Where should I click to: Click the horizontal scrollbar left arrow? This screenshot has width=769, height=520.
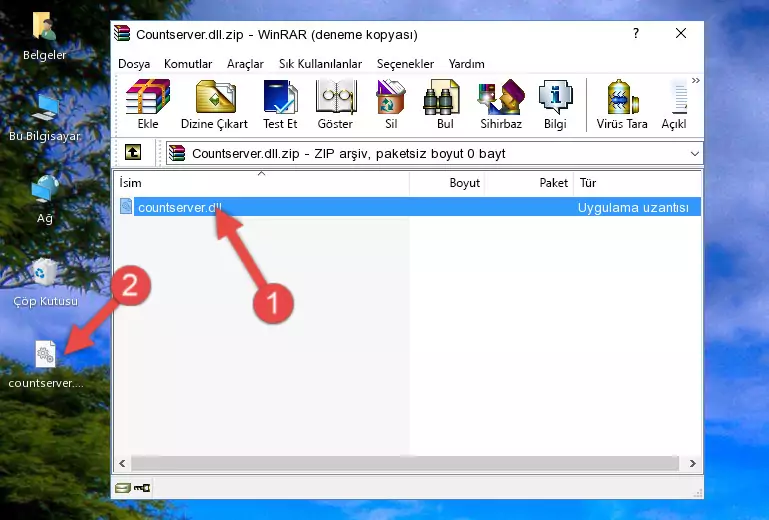coord(123,463)
